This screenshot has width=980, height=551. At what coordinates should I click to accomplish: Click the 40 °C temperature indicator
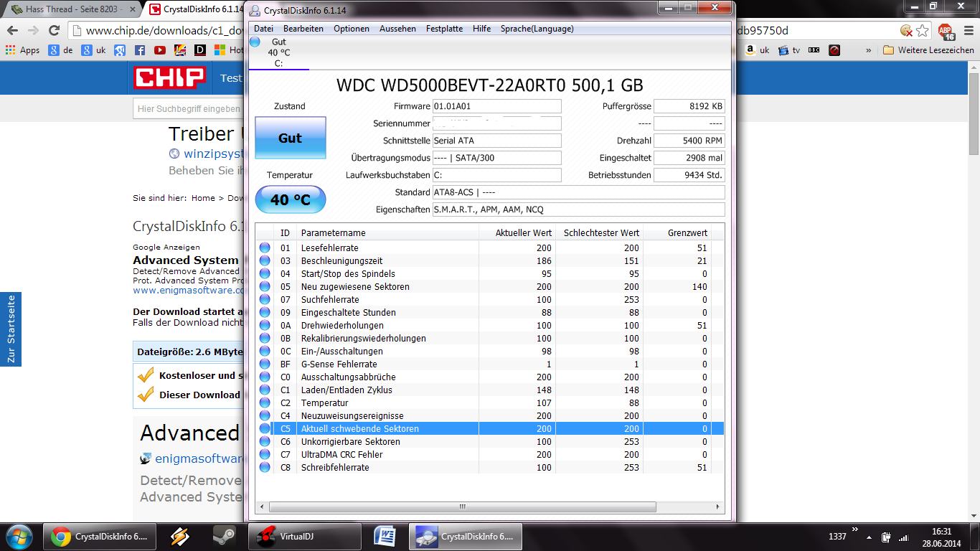tap(290, 199)
